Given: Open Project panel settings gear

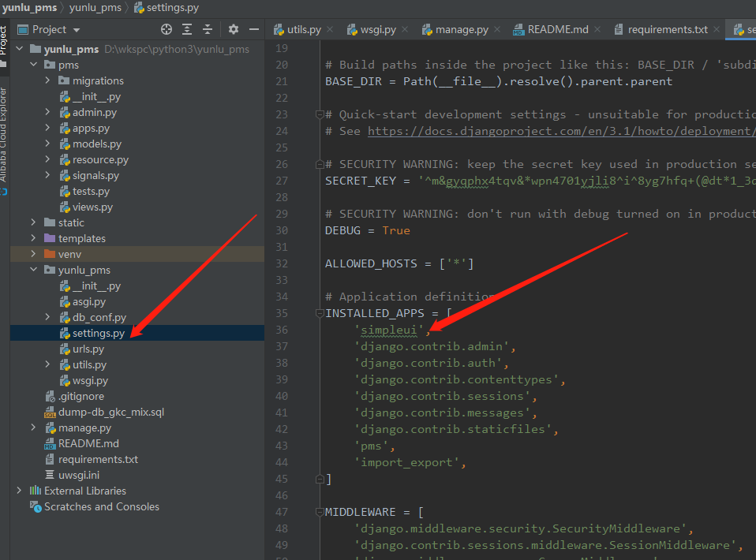Looking at the screenshot, I should (x=234, y=29).
